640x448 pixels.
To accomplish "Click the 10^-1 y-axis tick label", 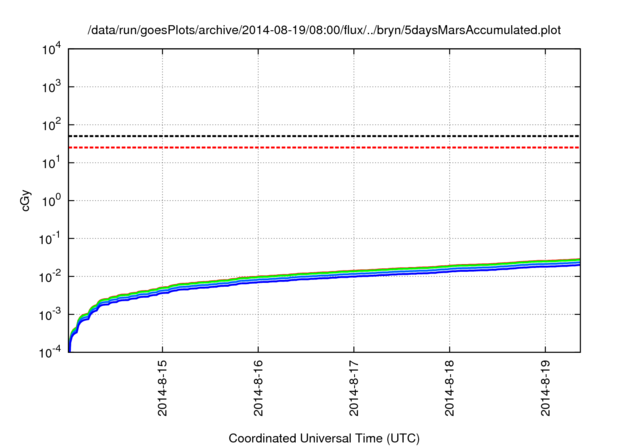I will pyautogui.click(x=50, y=238).
